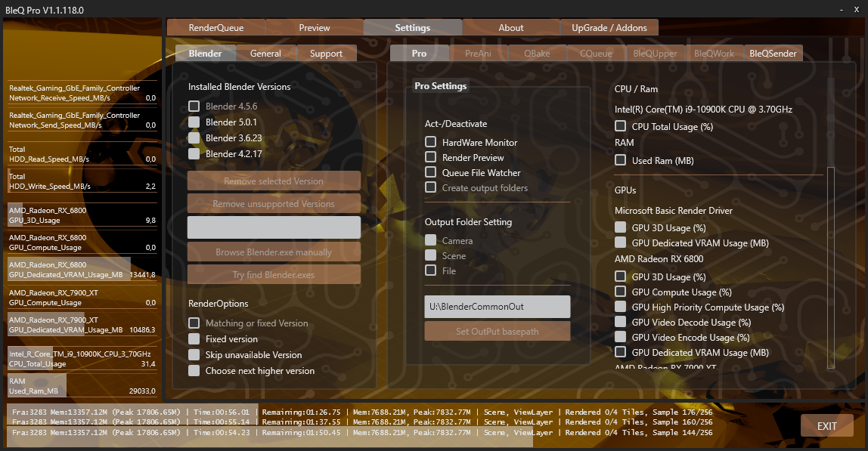The image size is (868, 451).
Task: Click render log line with Sample 144/256
Action: coord(362,432)
